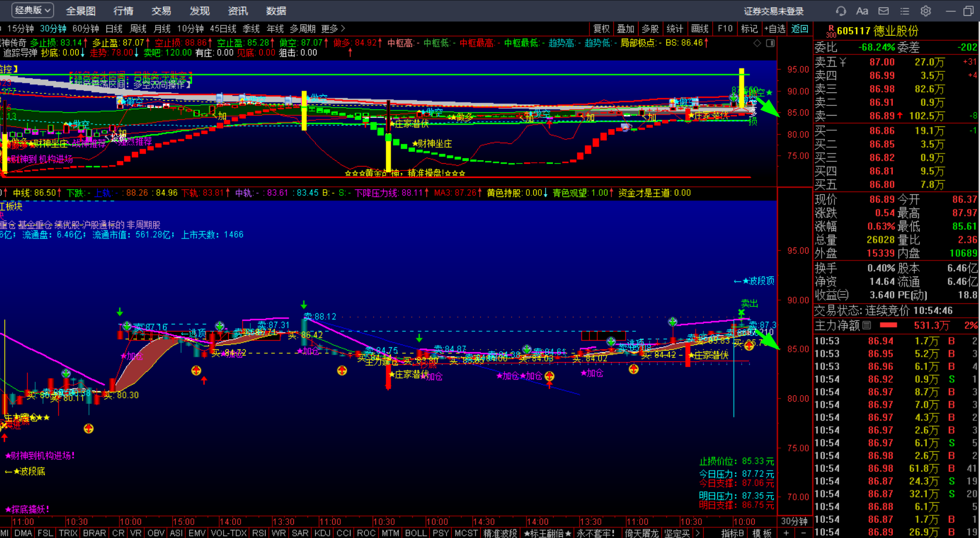The image size is (980, 538).
Task: Select the RSI indicator tab
Action: (x=259, y=533)
